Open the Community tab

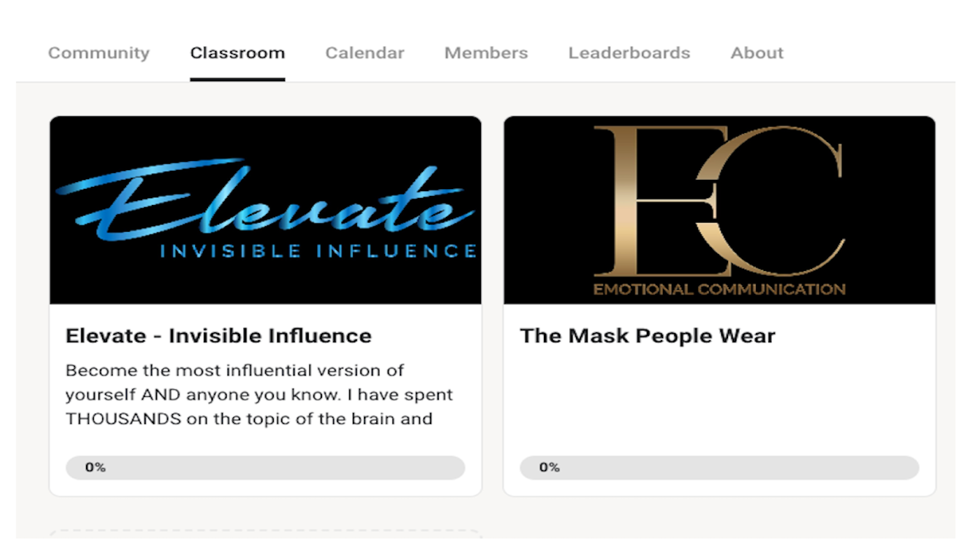[99, 53]
